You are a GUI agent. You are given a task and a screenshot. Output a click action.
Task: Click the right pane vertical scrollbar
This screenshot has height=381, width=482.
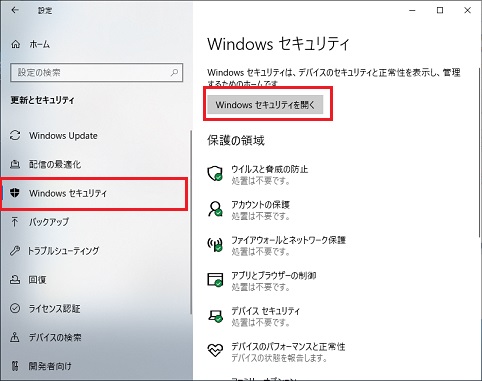479,153
